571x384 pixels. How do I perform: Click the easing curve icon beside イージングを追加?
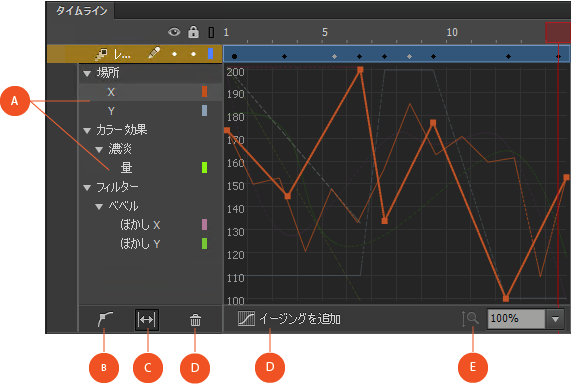pos(246,318)
